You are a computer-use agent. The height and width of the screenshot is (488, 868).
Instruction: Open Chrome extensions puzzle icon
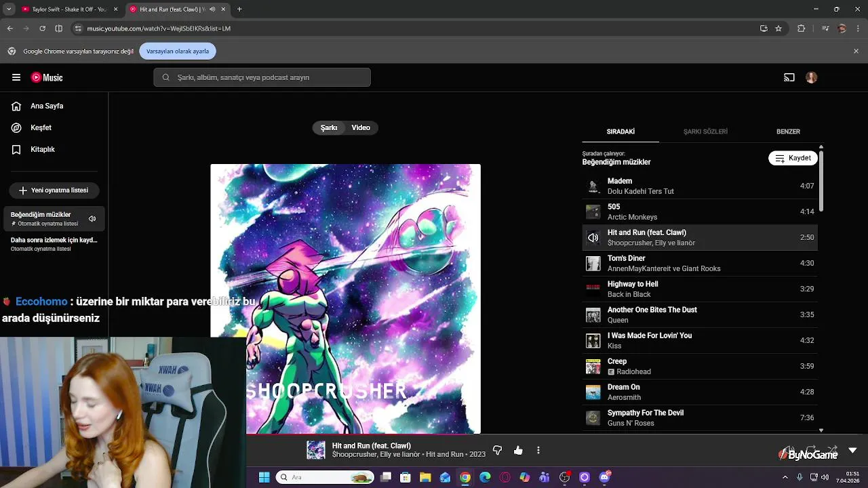[801, 28]
